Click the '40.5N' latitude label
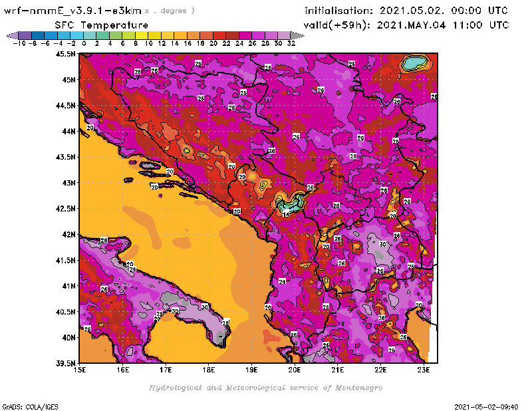The height and width of the screenshot is (411, 532). [x=65, y=312]
